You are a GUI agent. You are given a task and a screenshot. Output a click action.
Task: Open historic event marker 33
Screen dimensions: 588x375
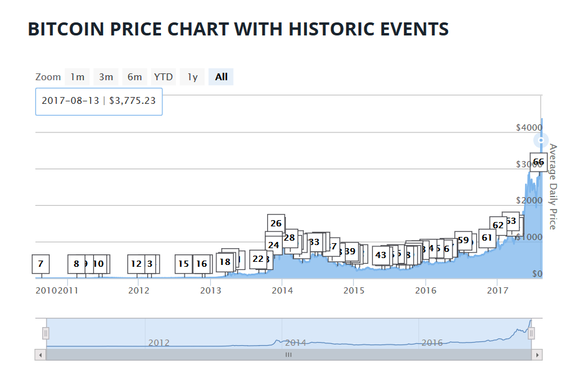(315, 242)
